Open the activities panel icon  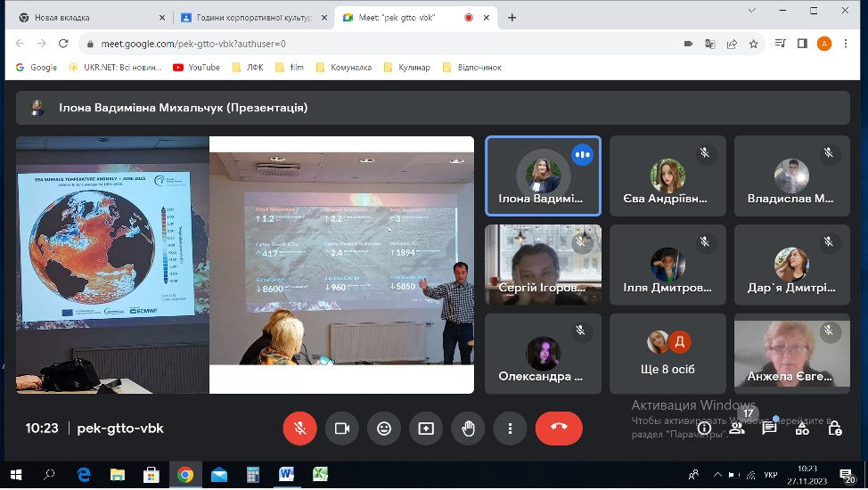coord(802,428)
